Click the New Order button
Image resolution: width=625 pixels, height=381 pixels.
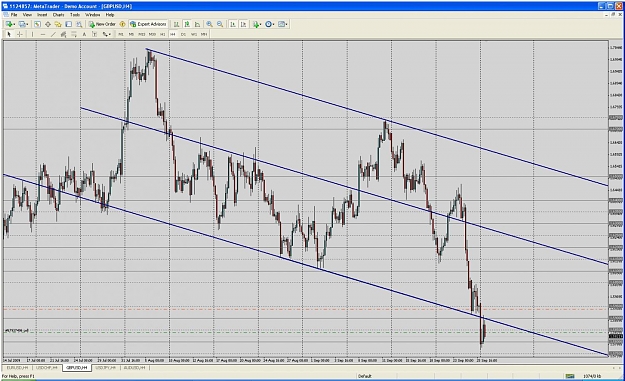[x=102, y=24]
